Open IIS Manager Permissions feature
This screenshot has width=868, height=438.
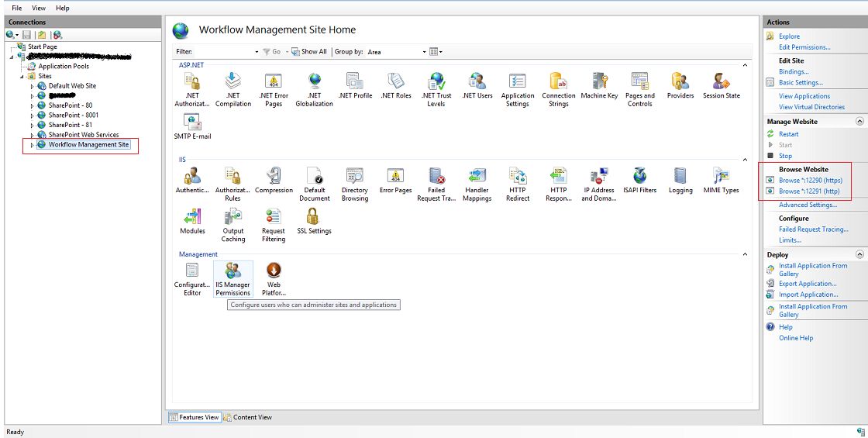tap(233, 278)
